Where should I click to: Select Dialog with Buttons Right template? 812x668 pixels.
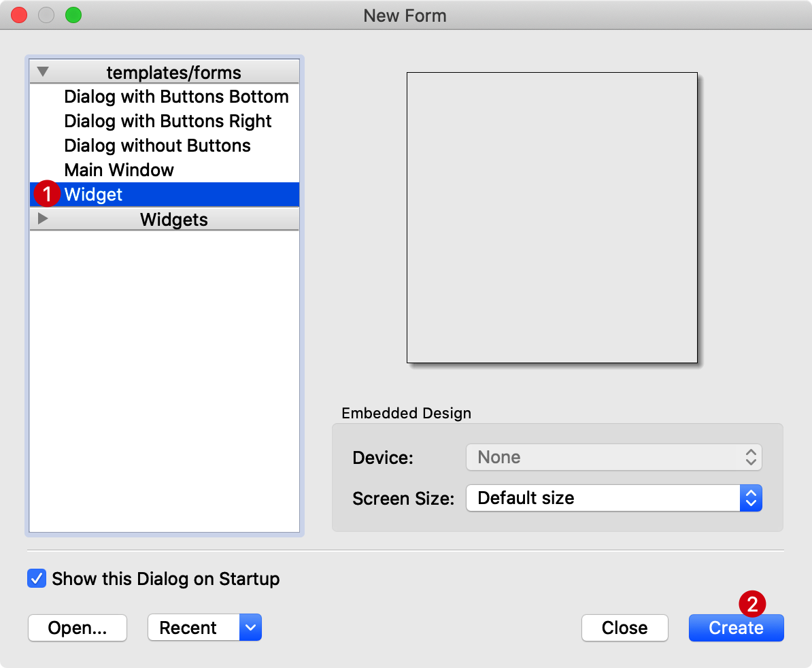point(168,121)
